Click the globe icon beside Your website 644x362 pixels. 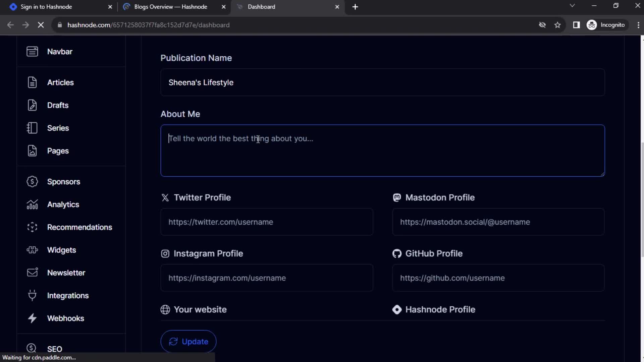coord(165,310)
